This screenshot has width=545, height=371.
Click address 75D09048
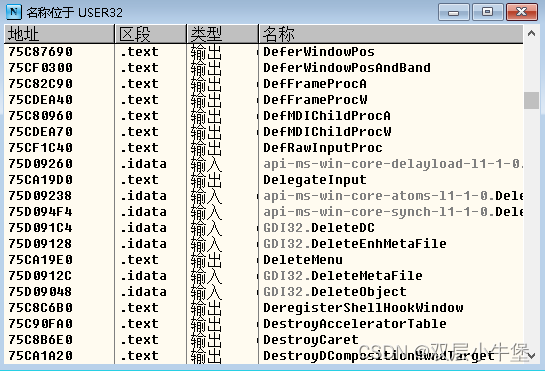tap(41, 292)
